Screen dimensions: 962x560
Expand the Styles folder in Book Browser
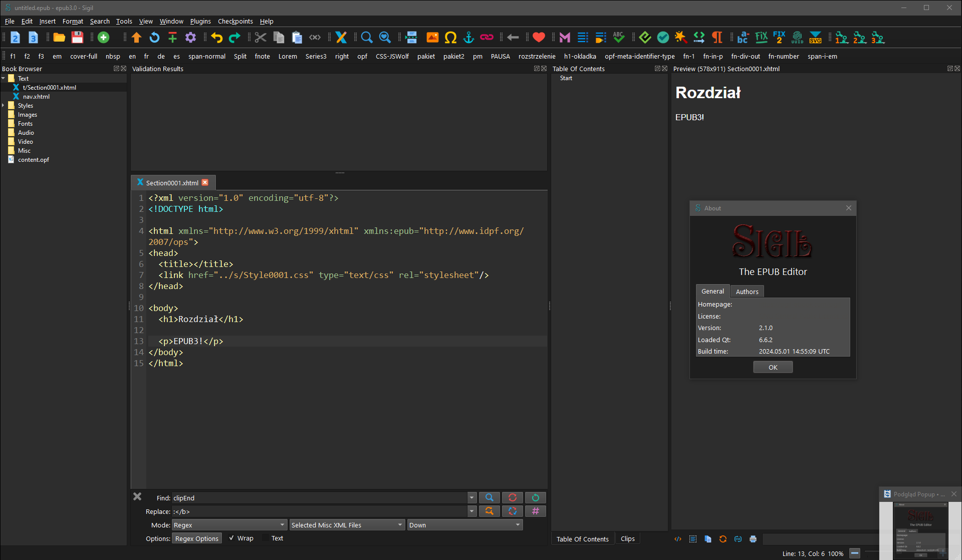pyautogui.click(x=4, y=106)
